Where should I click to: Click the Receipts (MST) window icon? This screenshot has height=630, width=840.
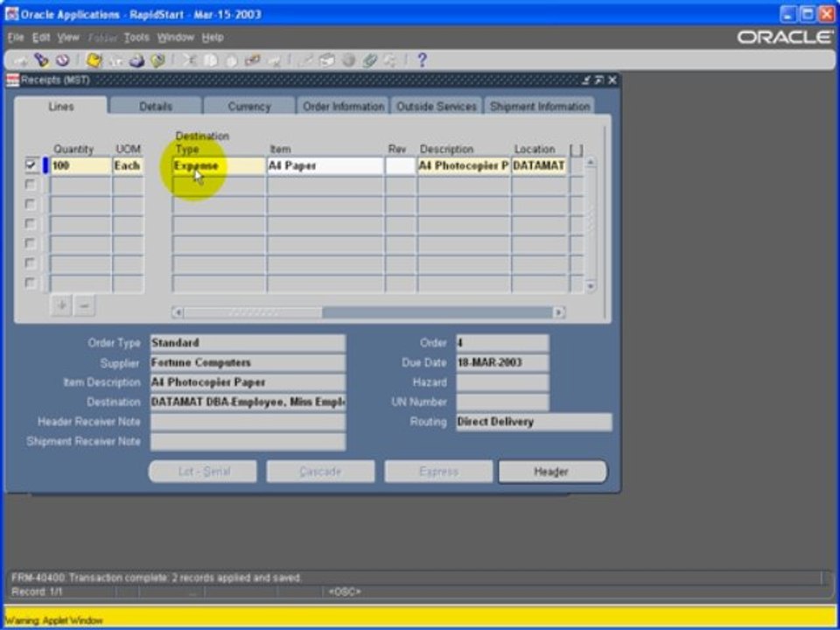[x=12, y=80]
